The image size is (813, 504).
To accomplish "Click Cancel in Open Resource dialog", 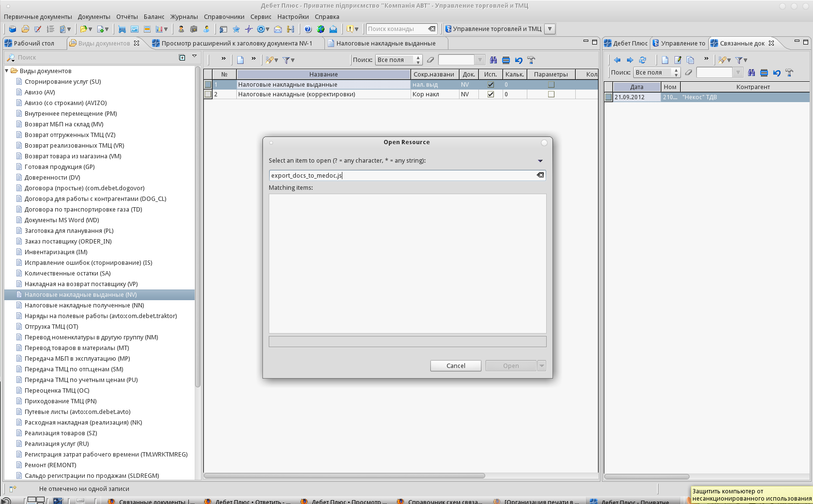I will (x=456, y=366).
